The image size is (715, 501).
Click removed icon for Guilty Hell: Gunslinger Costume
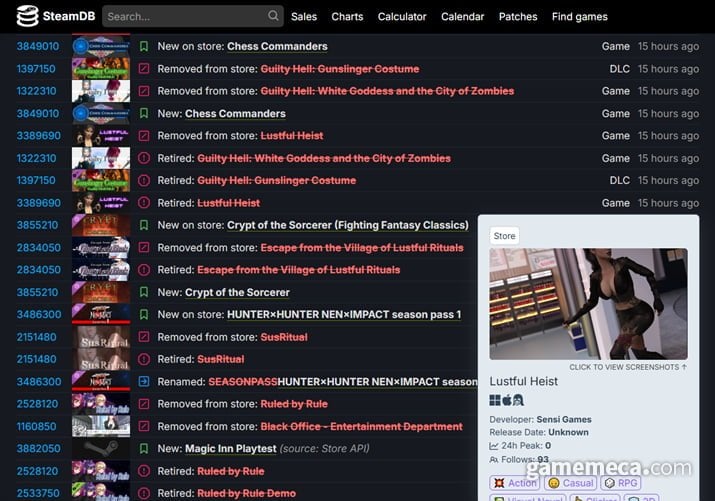(144, 69)
